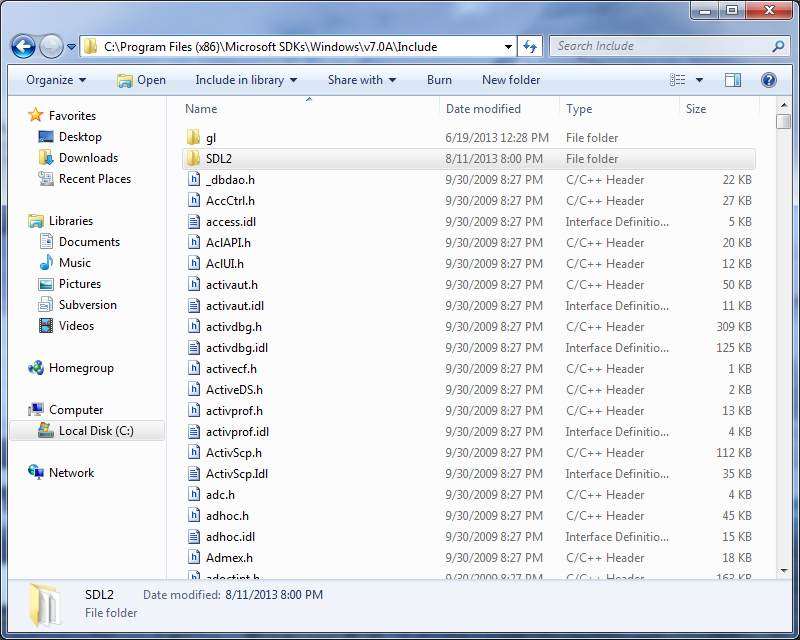Open the activdbg.h header file
The image size is (800, 640).
click(236, 326)
